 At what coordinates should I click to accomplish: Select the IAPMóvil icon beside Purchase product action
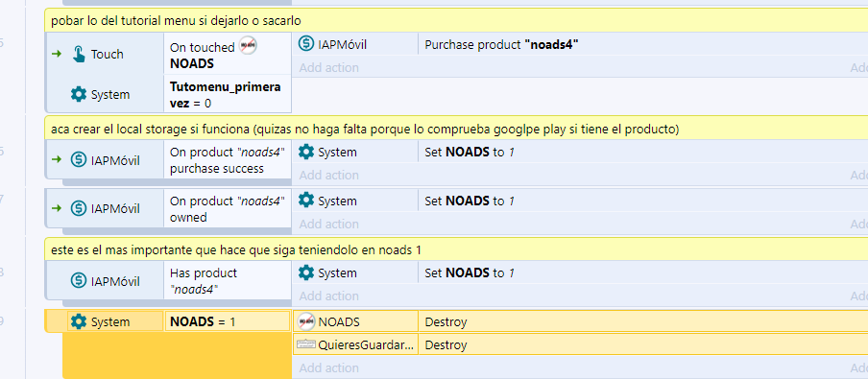pyautogui.click(x=306, y=44)
